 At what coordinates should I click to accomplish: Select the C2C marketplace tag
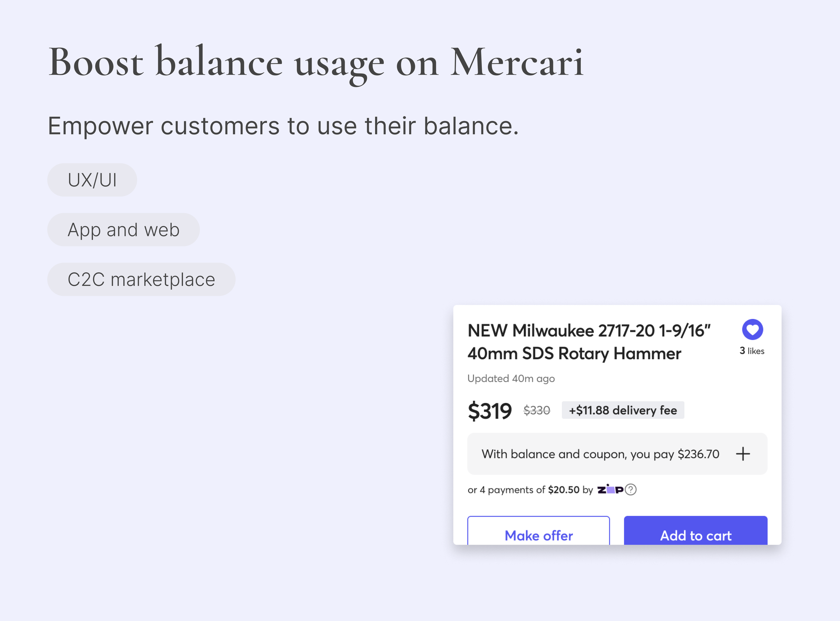(x=141, y=279)
